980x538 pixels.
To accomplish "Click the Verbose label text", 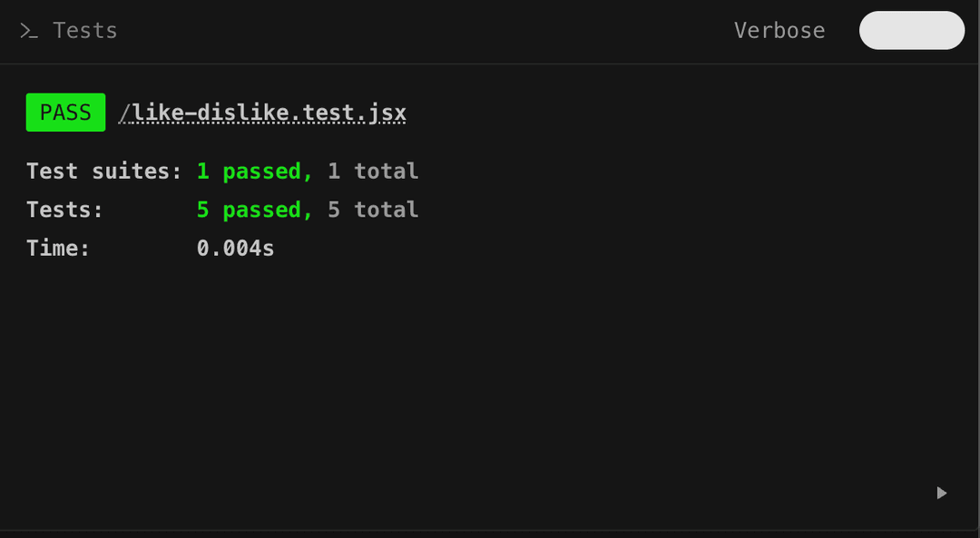I will coord(779,31).
